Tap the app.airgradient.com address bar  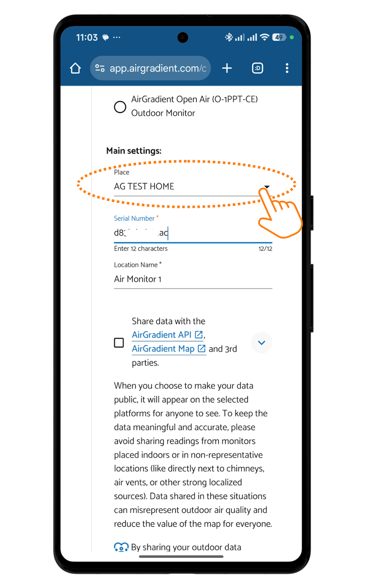click(x=158, y=68)
